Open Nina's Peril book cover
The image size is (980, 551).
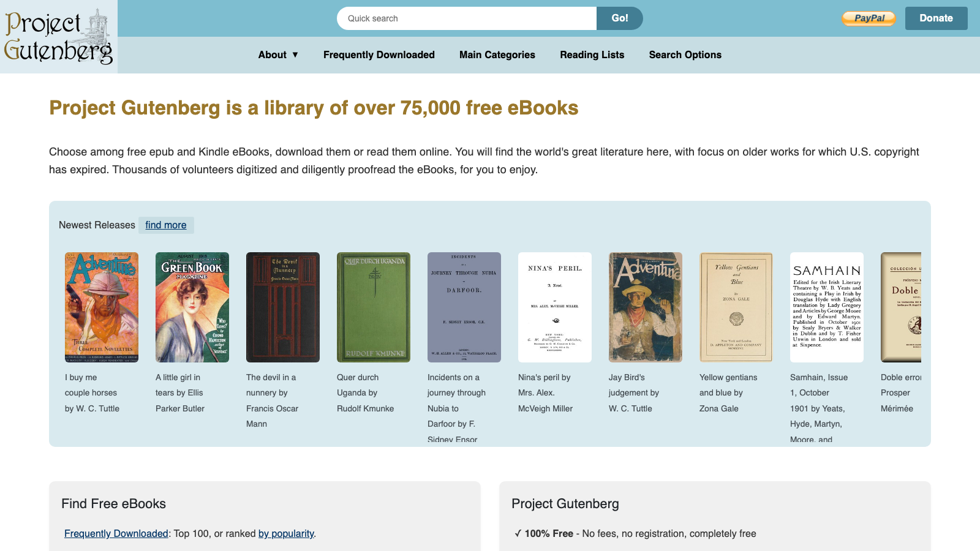coord(555,307)
